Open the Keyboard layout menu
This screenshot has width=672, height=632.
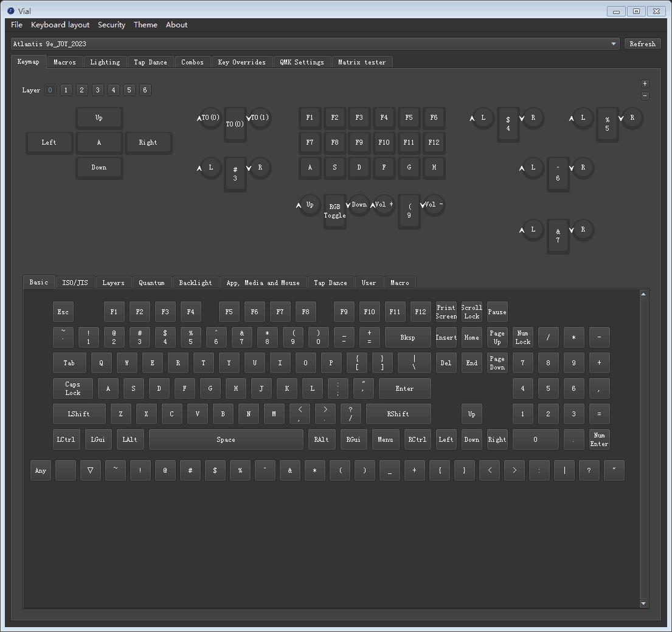click(x=60, y=25)
